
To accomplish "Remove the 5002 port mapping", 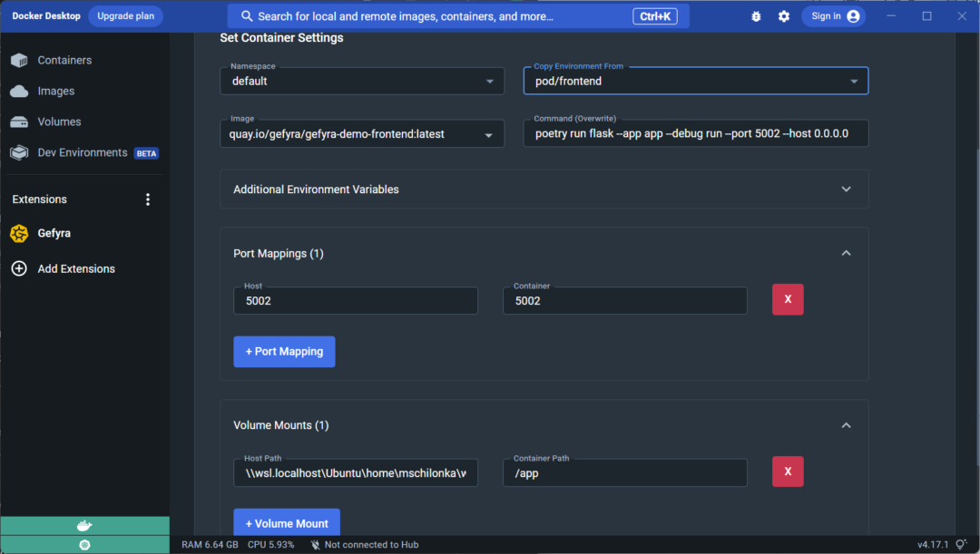I will pyautogui.click(x=788, y=299).
